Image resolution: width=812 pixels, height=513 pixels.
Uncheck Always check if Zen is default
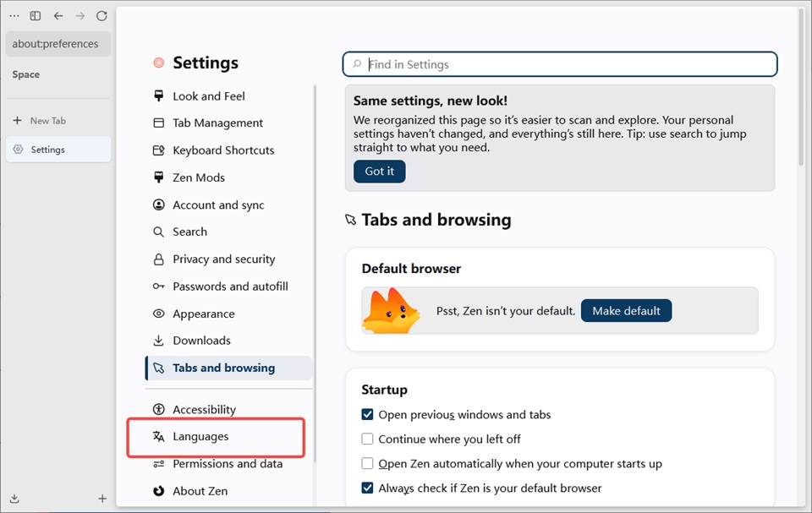367,488
